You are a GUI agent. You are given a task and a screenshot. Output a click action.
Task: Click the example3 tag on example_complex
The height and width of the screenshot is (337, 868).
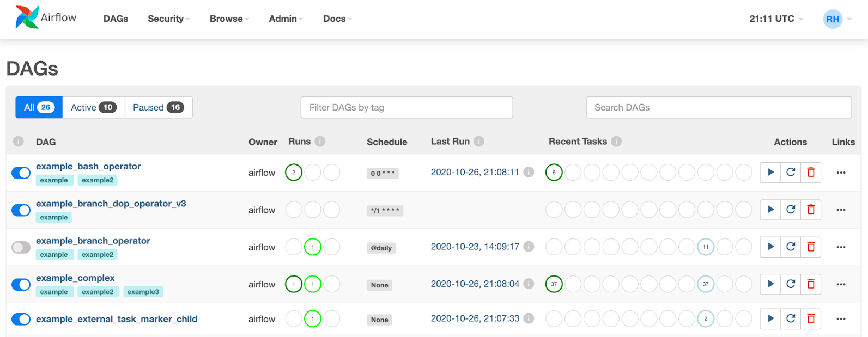click(x=143, y=292)
